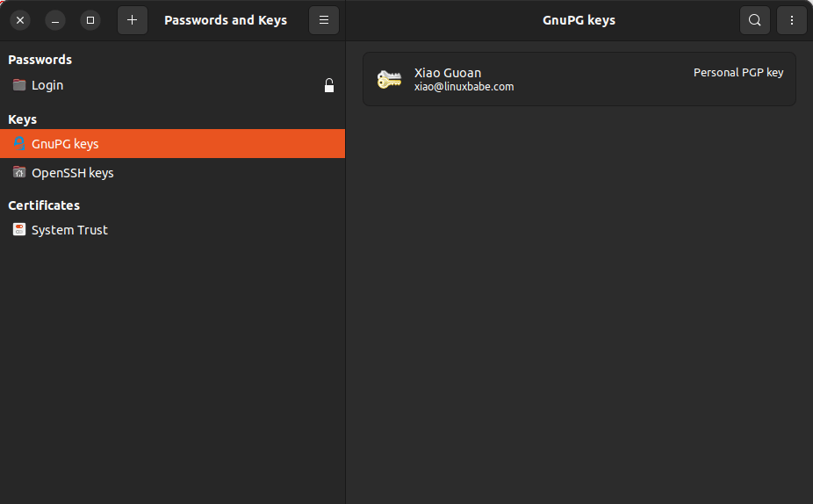The width and height of the screenshot is (813, 504).
Task: Open the System Trust certificates list
Action: (69, 230)
